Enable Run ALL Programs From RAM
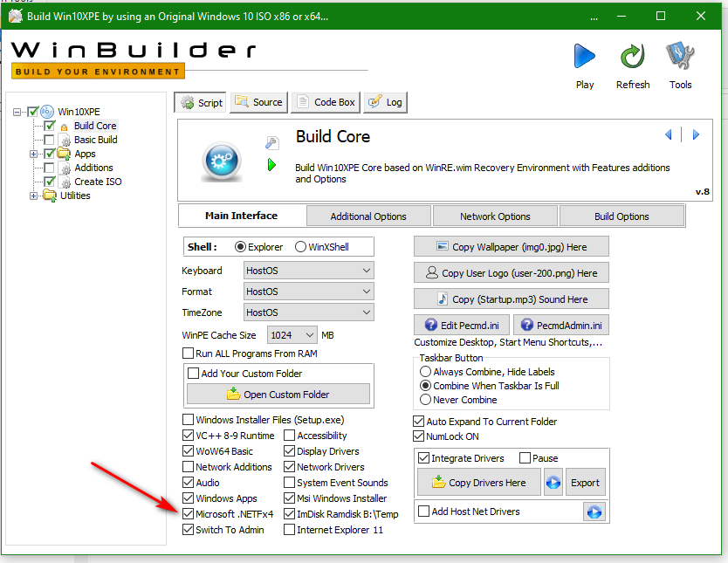The width and height of the screenshot is (728, 563). tap(188, 354)
